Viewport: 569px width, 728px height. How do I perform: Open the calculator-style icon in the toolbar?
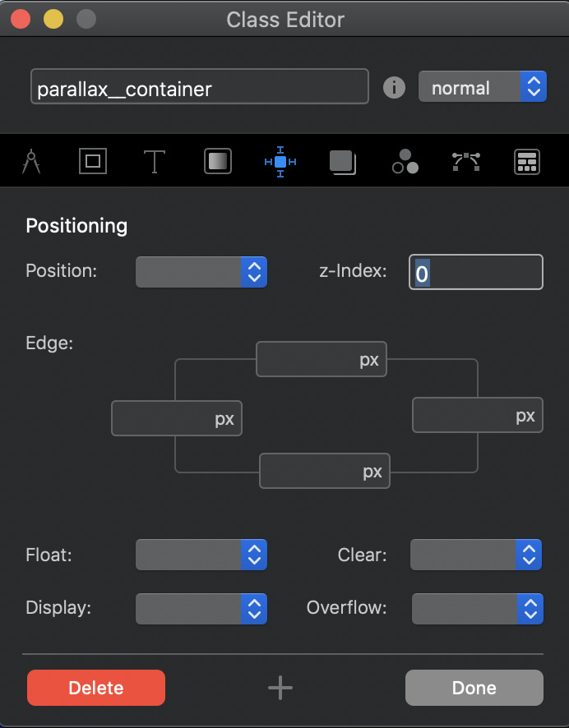point(526,162)
